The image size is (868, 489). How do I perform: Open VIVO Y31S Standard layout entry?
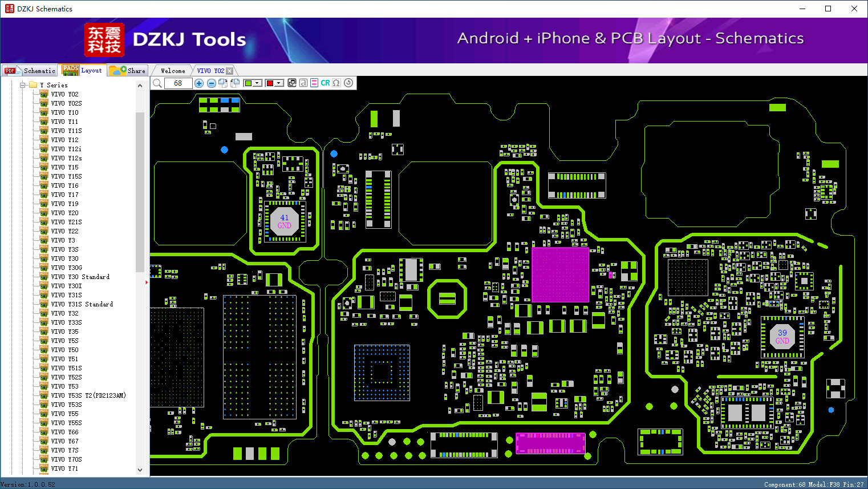(82, 304)
